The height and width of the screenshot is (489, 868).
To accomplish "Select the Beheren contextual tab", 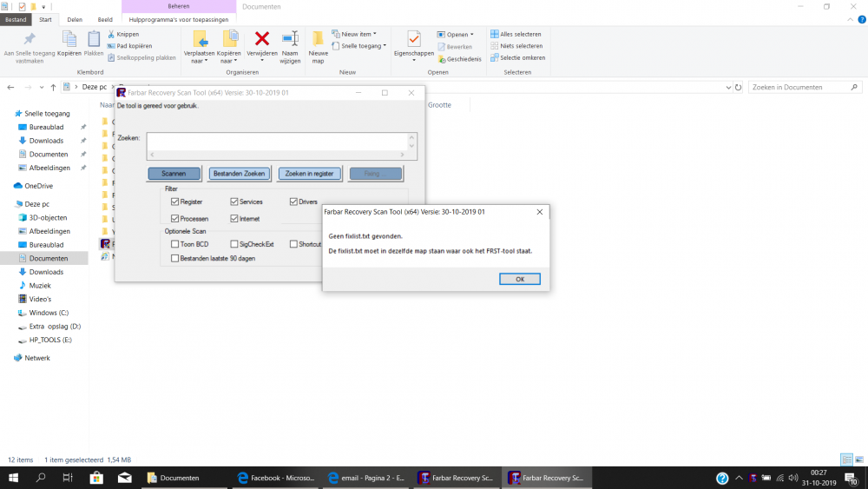I will pyautogui.click(x=179, y=6).
